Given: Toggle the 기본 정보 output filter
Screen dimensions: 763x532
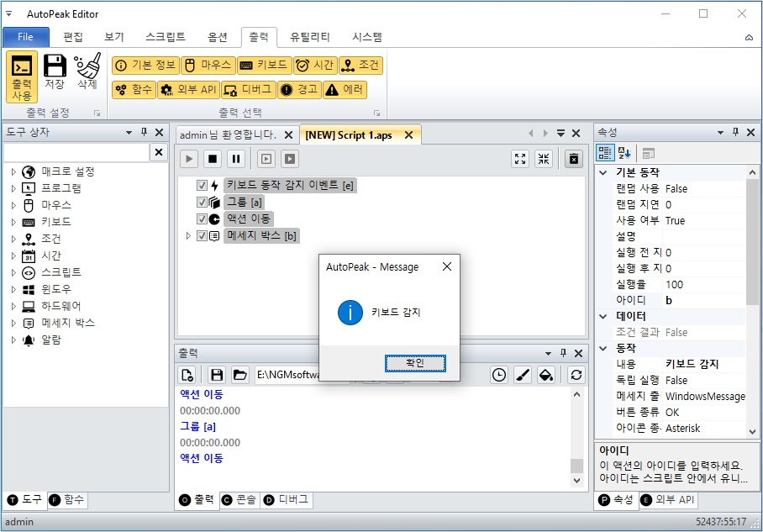Looking at the screenshot, I should pyautogui.click(x=145, y=66).
